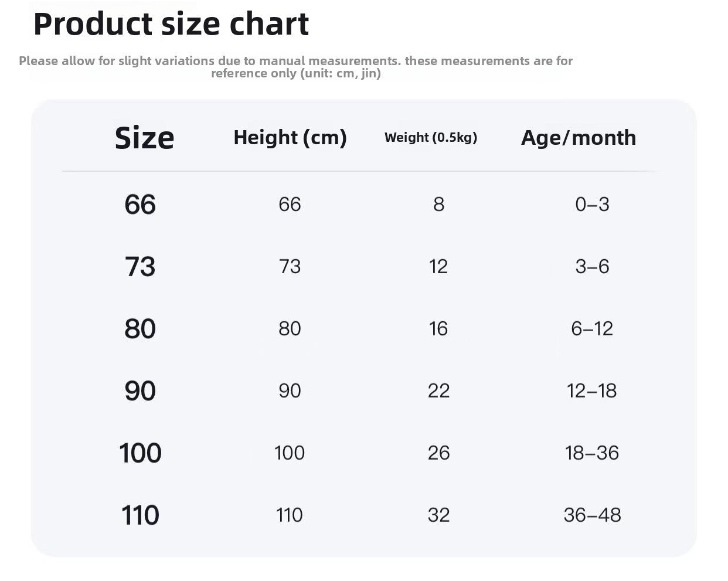
Task: Choose the 12–18 age range cell
Action: click(x=592, y=390)
